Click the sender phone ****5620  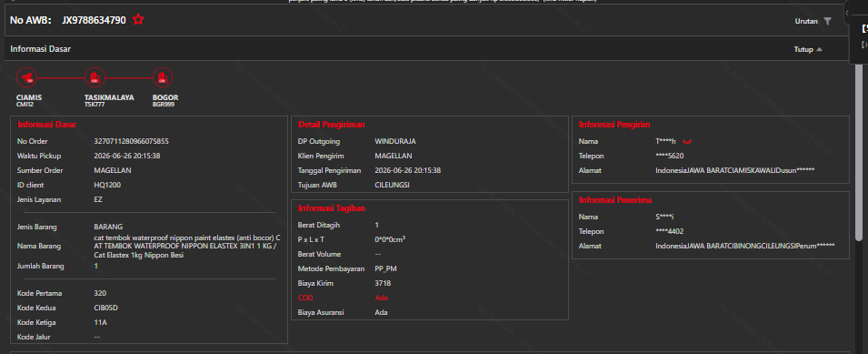pyautogui.click(x=669, y=156)
